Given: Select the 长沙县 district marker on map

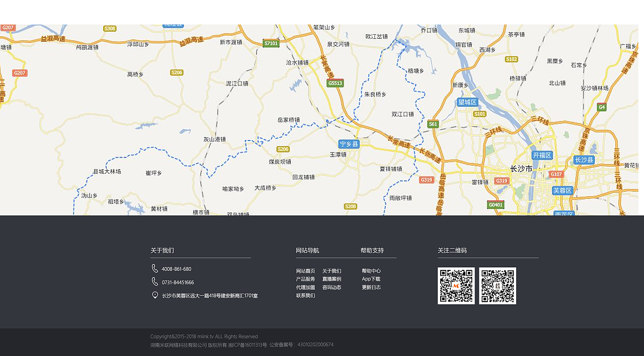Looking at the screenshot, I should pos(584,160).
